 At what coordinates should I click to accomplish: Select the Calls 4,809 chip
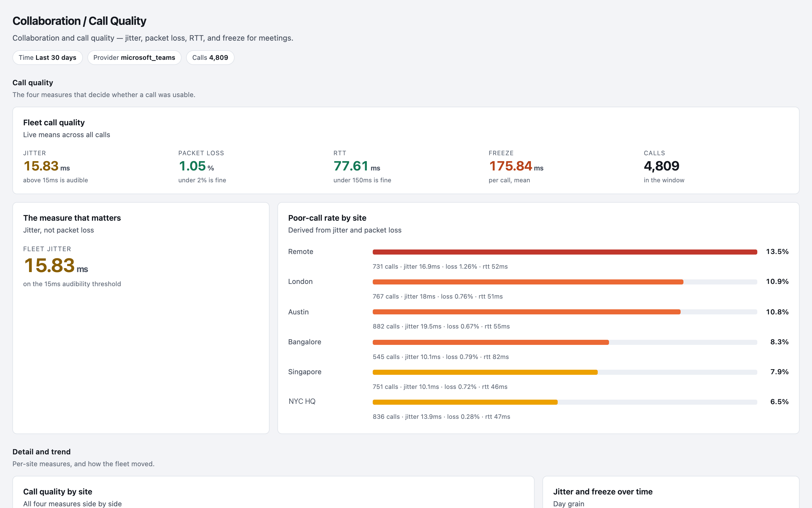pos(210,58)
